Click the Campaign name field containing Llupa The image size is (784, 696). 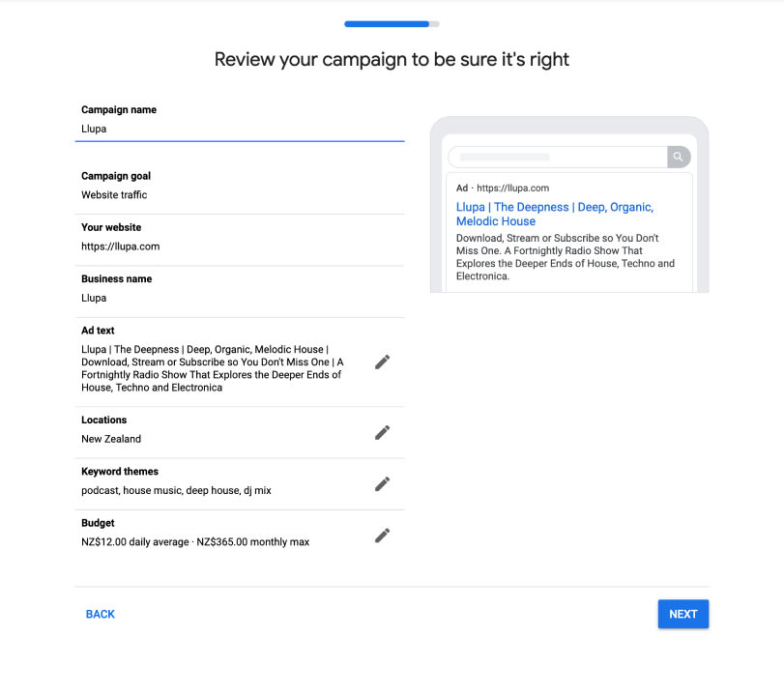pyautogui.click(x=240, y=129)
